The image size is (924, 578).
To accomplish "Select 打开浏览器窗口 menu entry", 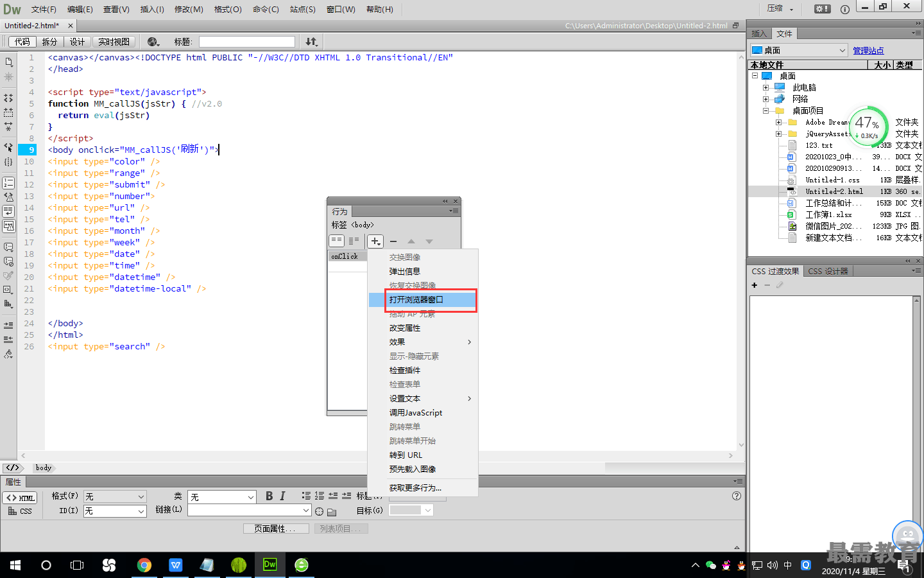I will pyautogui.click(x=423, y=300).
